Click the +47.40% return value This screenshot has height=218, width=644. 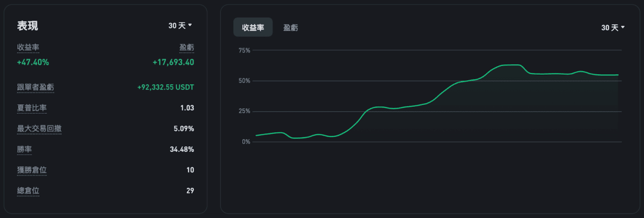(33, 62)
